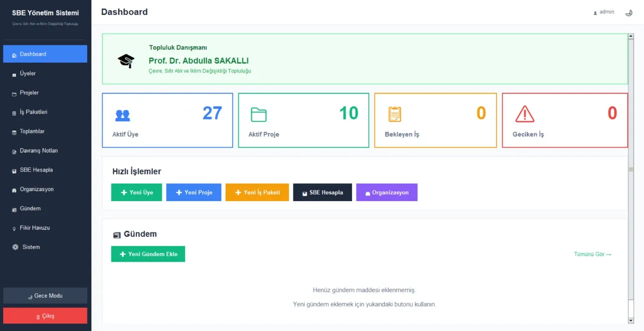This screenshot has width=644, height=331.
Task: Click the Fikir Havuzu lightbulb icon
Action: 15,228
